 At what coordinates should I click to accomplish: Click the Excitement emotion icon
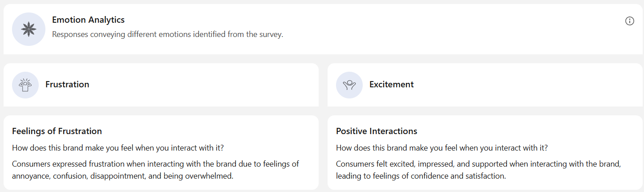[349, 85]
